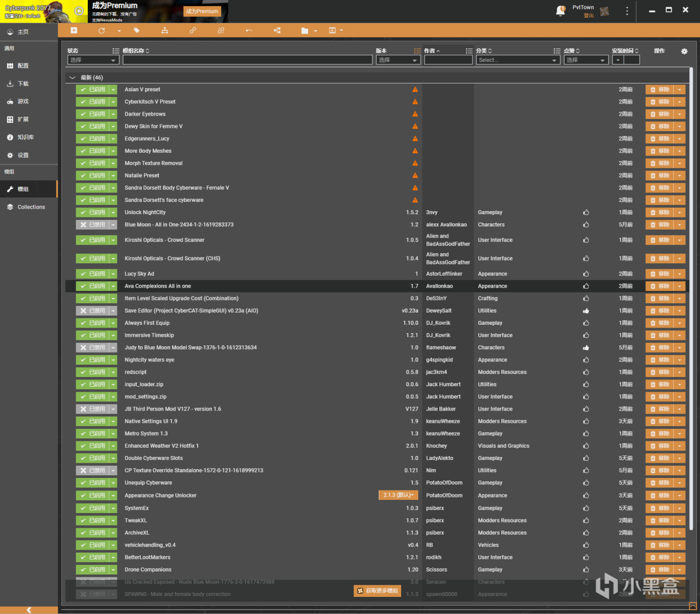Screen dimensions: 700x614
Task: Remove the TweakXL mod
Action: tap(660, 520)
